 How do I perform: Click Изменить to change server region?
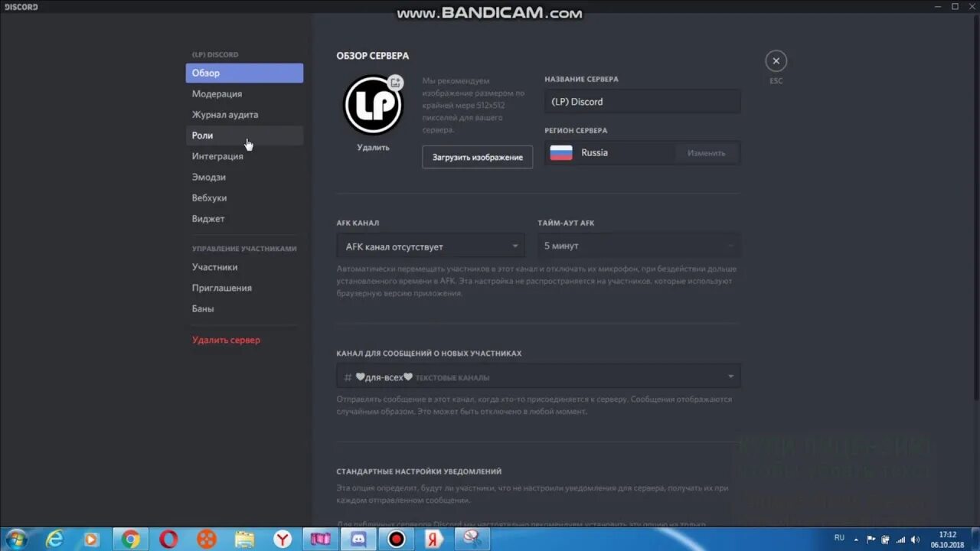pos(706,153)
